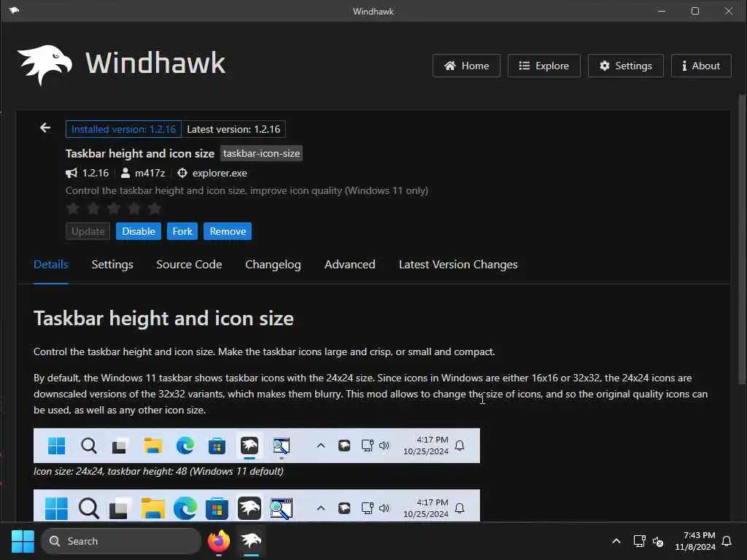The width and height of the screenshot is (747, 560).
Task: Open the About page
Action: (701, 66)
